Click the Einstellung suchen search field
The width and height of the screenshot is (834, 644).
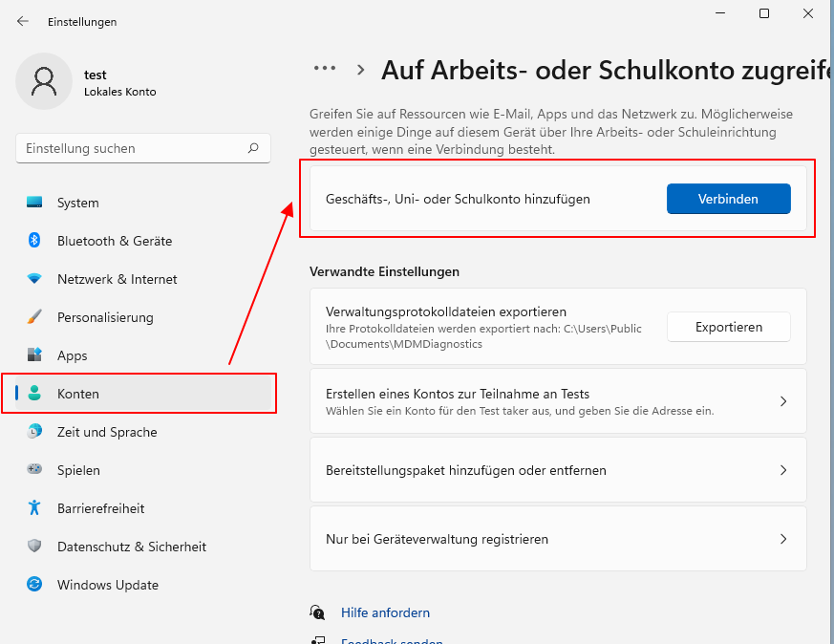(x=143, y=148)
